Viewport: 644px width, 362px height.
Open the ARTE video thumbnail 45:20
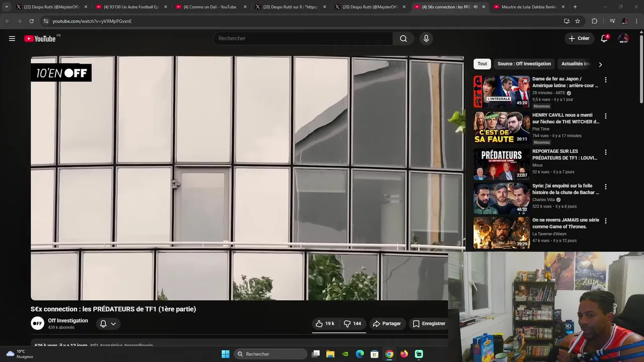coord(502,92)
